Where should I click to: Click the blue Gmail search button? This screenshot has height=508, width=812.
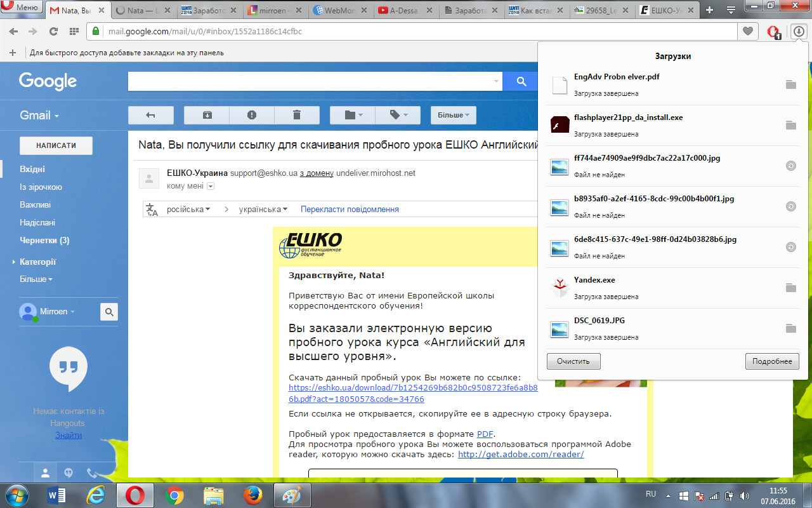click(x=521, y=81)
